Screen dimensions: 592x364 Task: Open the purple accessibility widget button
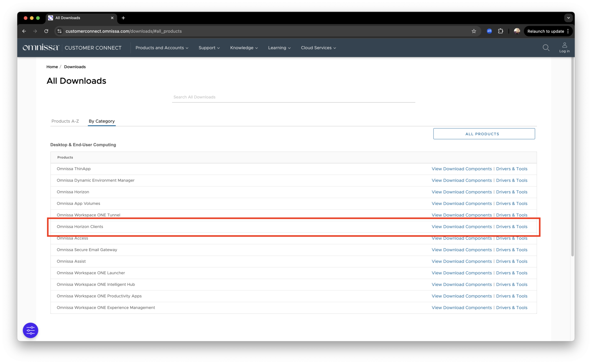30,330
